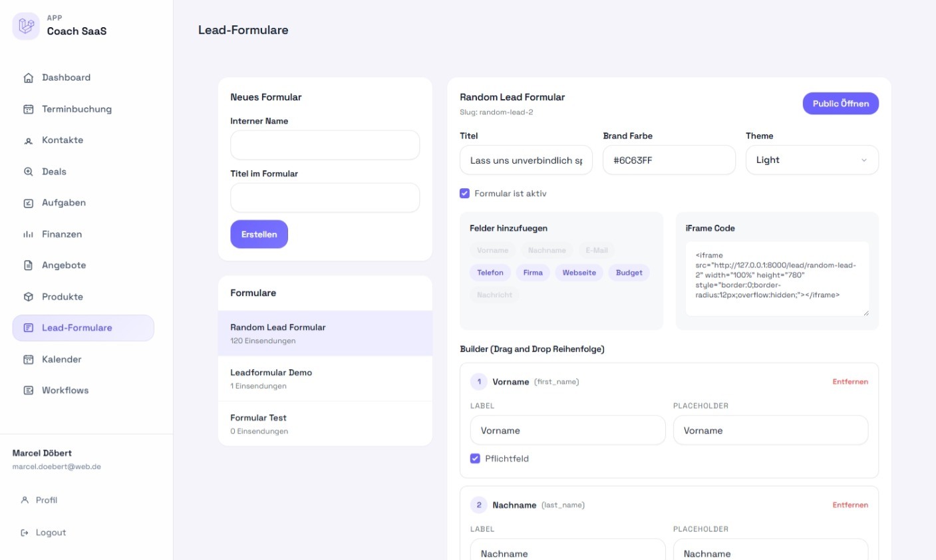The width and height of the screenshot is (936, 560).
Task: Add the Webseite field chip
Action: (x=579, y=273)
